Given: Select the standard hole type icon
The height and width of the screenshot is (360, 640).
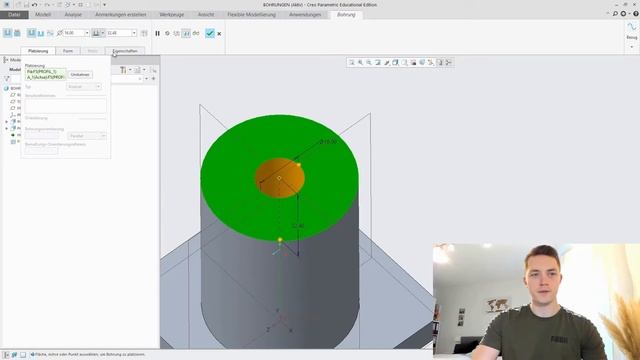Looking at the screenshot, I should (17, 33).
